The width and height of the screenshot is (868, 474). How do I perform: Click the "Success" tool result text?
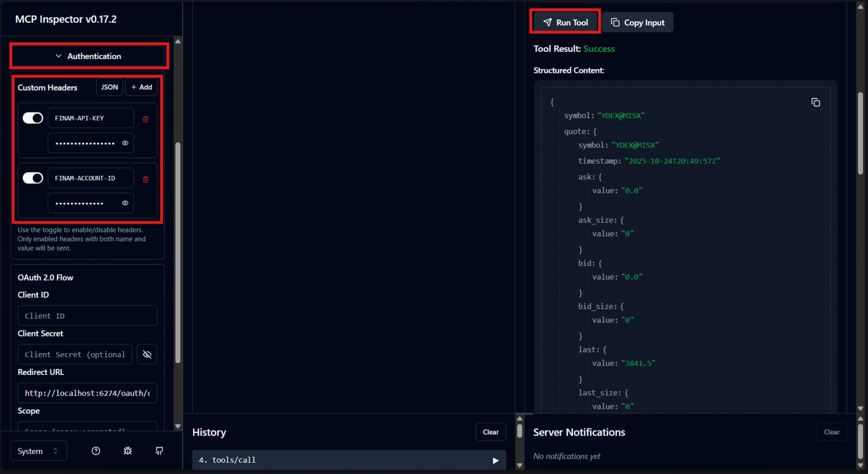click(x=599, y=49)
